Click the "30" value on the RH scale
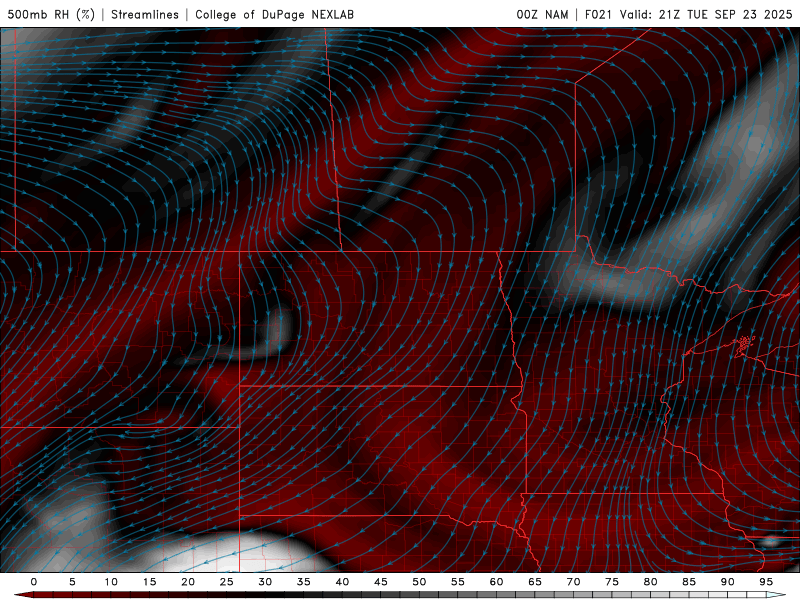 tap(265, 582)
